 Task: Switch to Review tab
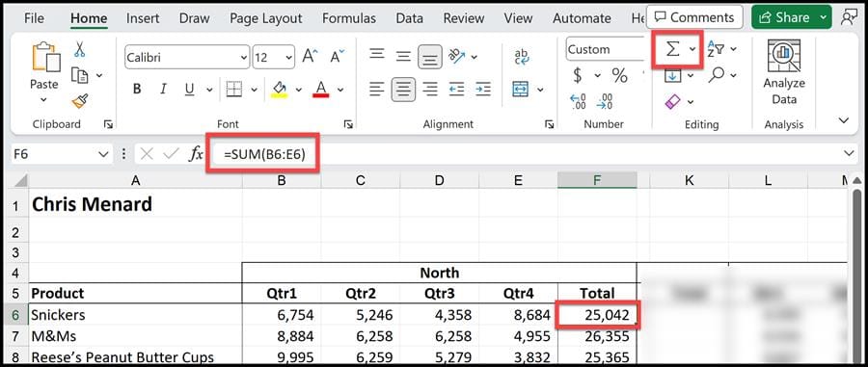click(x=464, y=18)
